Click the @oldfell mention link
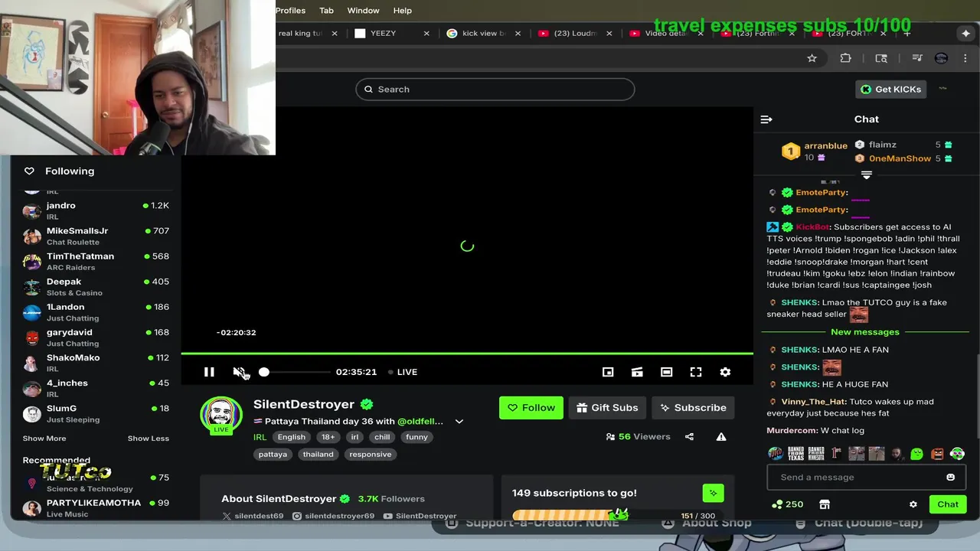 (x=420, y=422)
